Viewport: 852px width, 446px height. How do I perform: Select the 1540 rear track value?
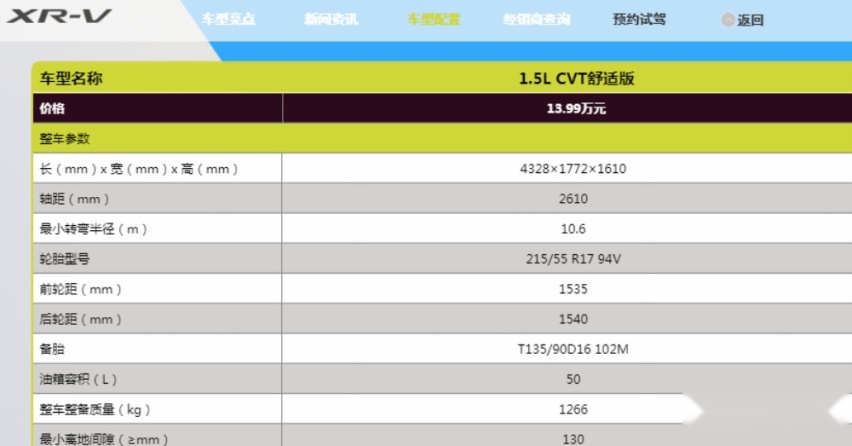coord(573,319)
